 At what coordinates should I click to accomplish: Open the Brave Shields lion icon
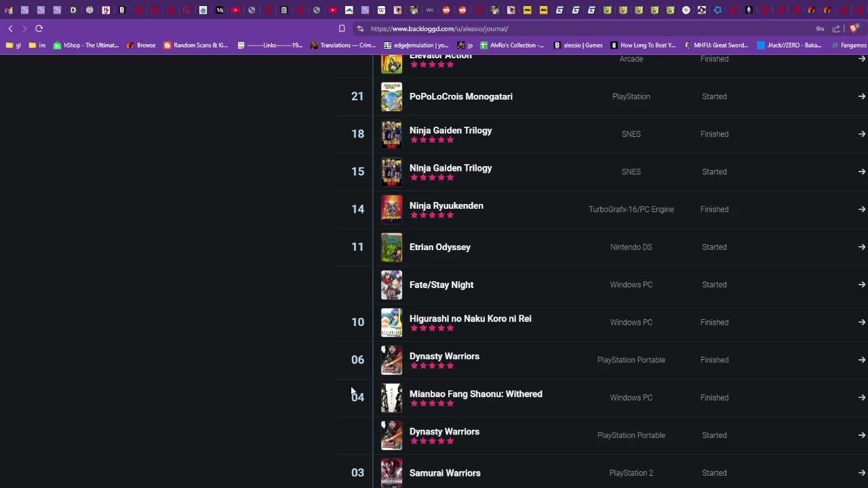[854, 28]
